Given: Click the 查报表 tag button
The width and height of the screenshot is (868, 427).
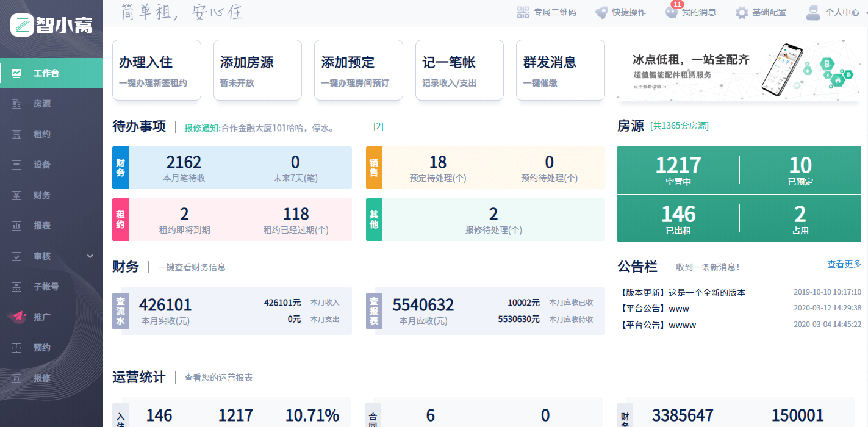Looking at the screenshot, I should coord(374,311).
